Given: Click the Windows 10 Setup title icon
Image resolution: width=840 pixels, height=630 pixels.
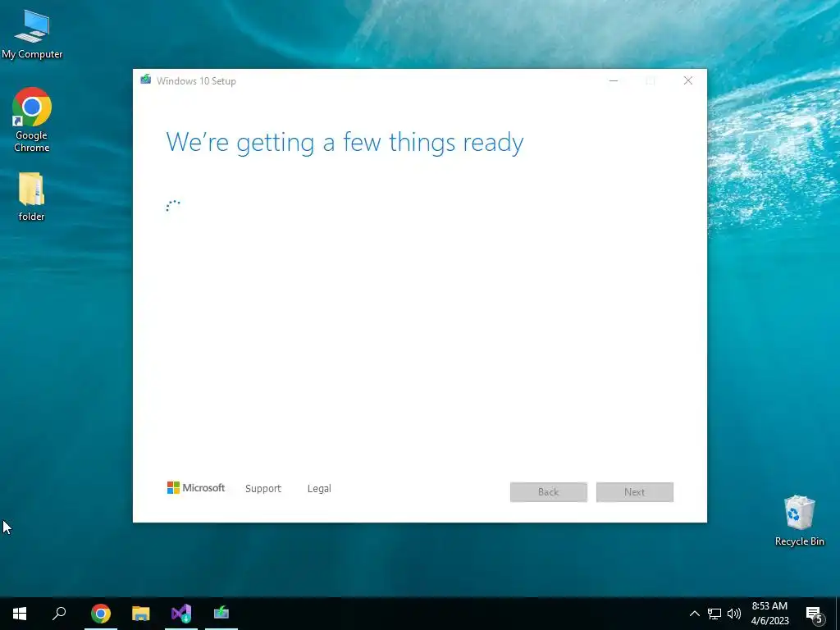Looking at the screenshot, I should click(146, 80).
